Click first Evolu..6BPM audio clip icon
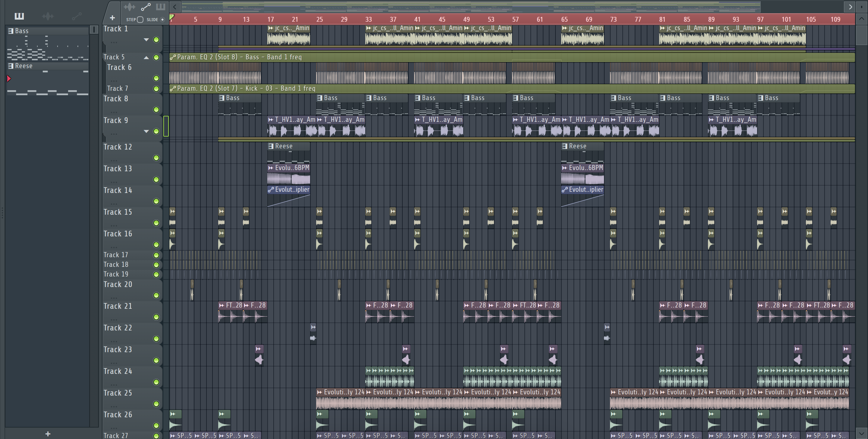868x439 pixels. (271, 168)
